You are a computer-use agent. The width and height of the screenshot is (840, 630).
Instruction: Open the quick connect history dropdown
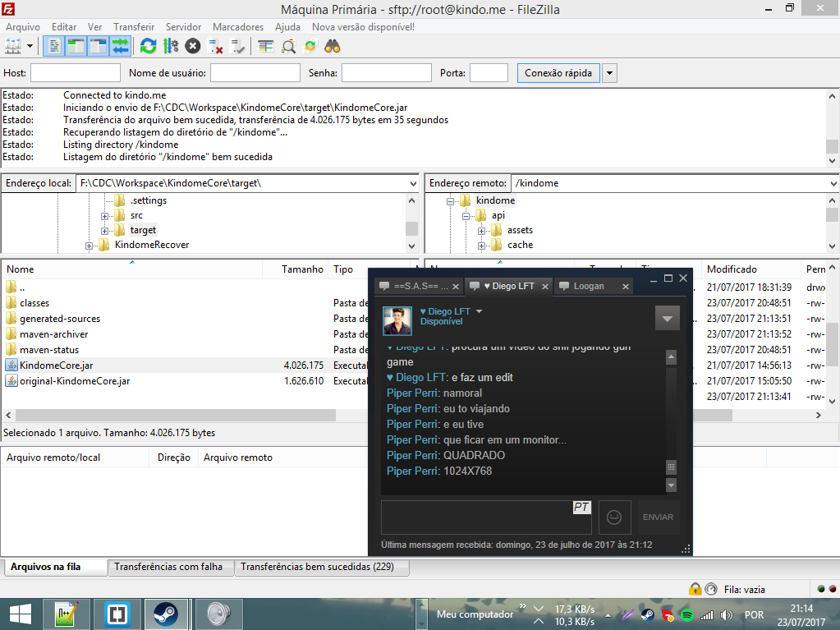click(x=609, y=73)
